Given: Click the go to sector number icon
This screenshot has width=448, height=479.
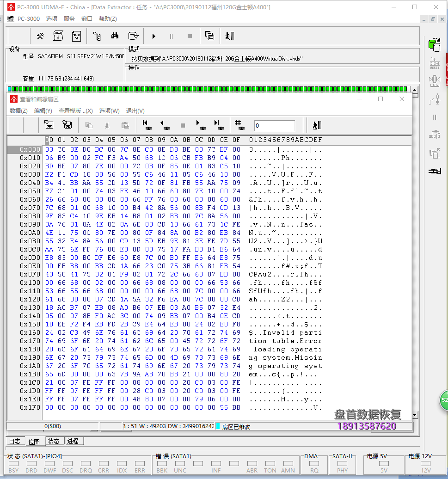Looking at the screenshot, I should pyautogui.click(x=239, y=125).
